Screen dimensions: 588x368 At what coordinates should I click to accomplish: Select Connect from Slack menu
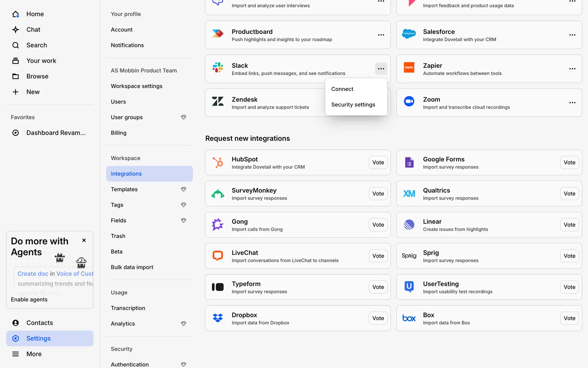342,89
